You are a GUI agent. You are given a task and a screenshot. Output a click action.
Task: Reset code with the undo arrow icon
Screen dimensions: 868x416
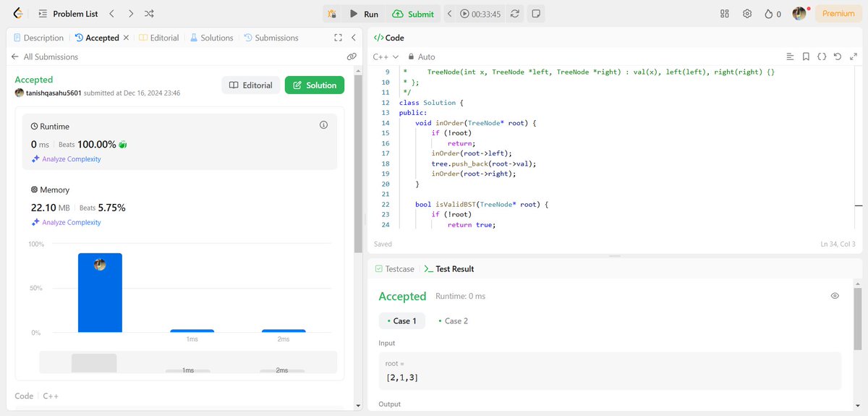[838, 56]
